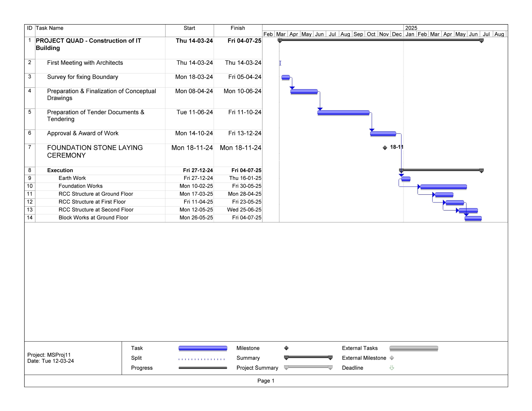
Task: Select the Summary bar symbol in the legend
Action: (x=308, y=357)
